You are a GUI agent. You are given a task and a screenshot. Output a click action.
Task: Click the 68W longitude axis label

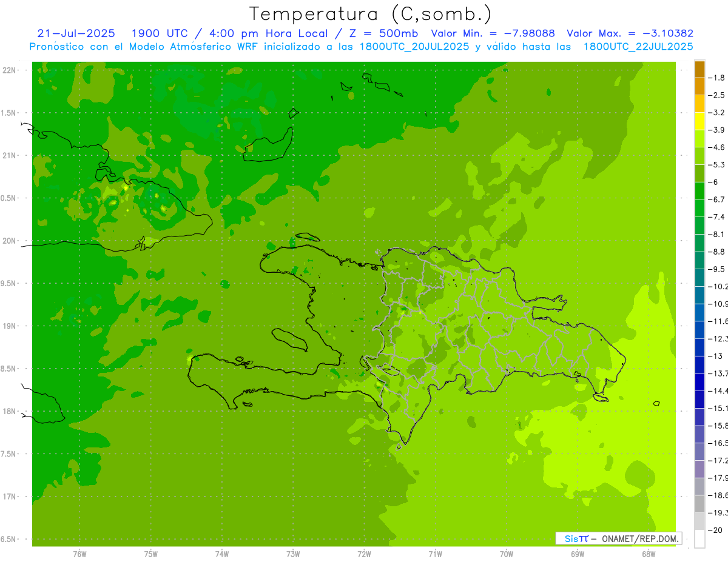click(x=649, y=554)
